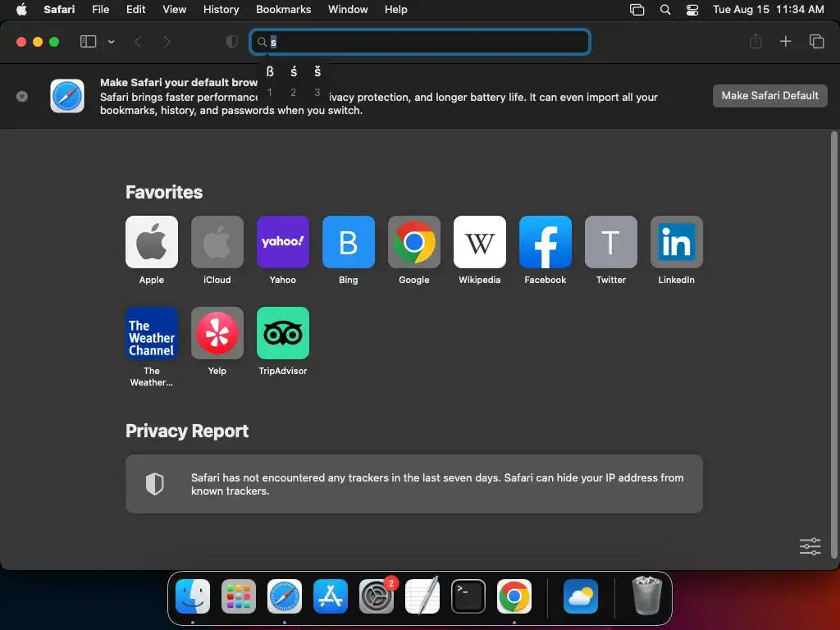840x630 pixels.
Task: Click the Safari icon in the Dock
Action: pos(285,596)
